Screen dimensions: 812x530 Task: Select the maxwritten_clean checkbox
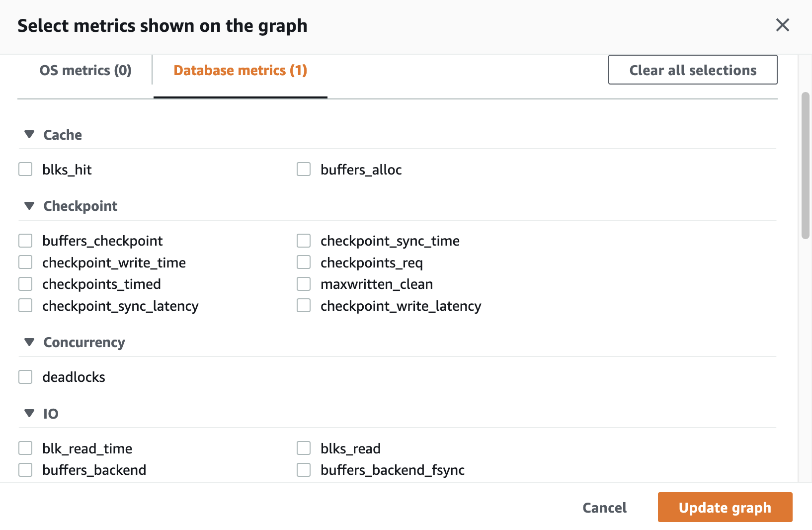pyautogui.click(x=304, y=284)
